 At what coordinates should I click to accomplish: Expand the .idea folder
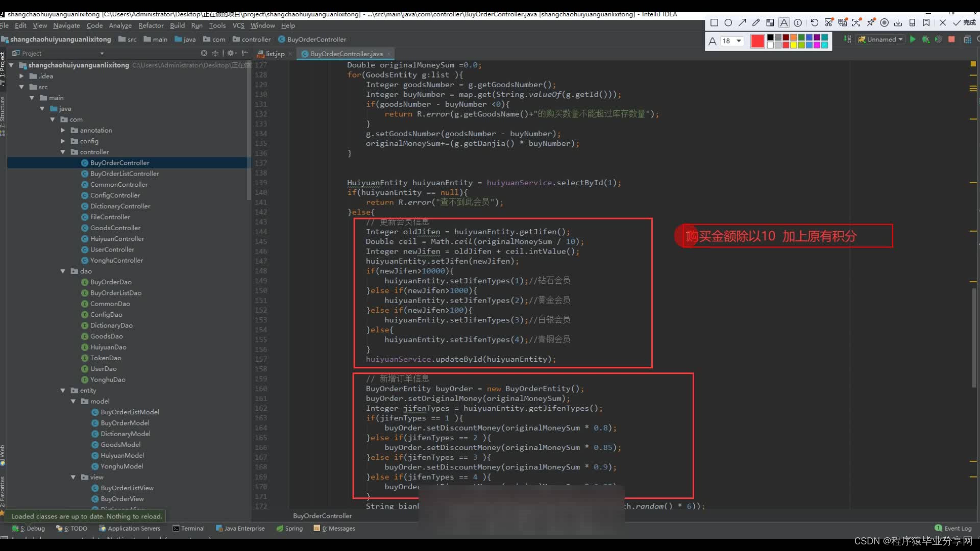point(21,76)
